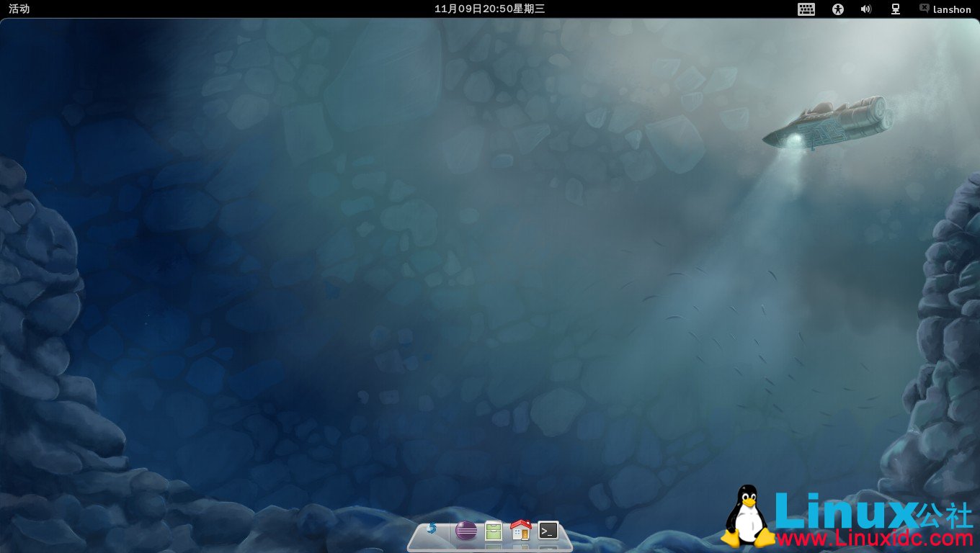This screenshot has width=980, height=553.
Task: Open the volume control in top bar
Action: tap(866, 9)
